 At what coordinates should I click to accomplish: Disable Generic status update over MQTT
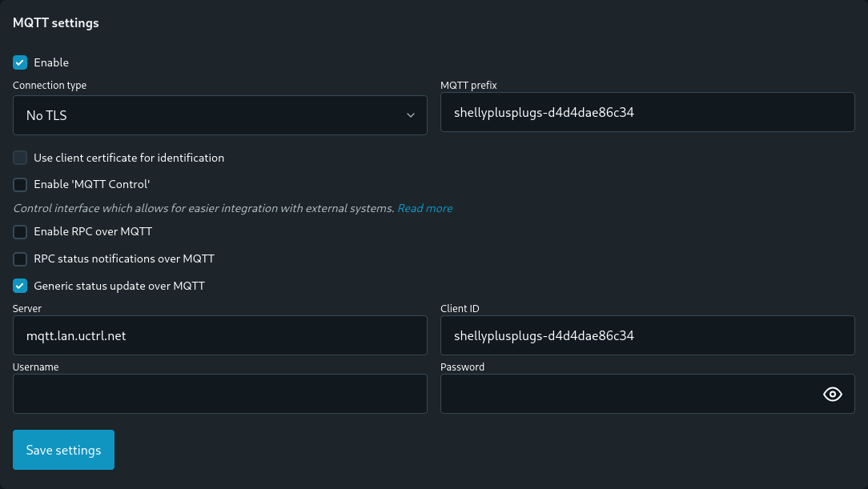(21, 286)
